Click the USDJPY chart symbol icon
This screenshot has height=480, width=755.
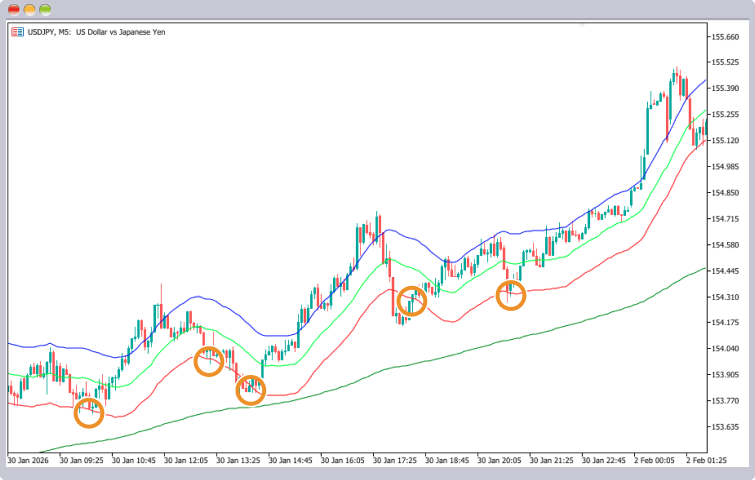17,32
